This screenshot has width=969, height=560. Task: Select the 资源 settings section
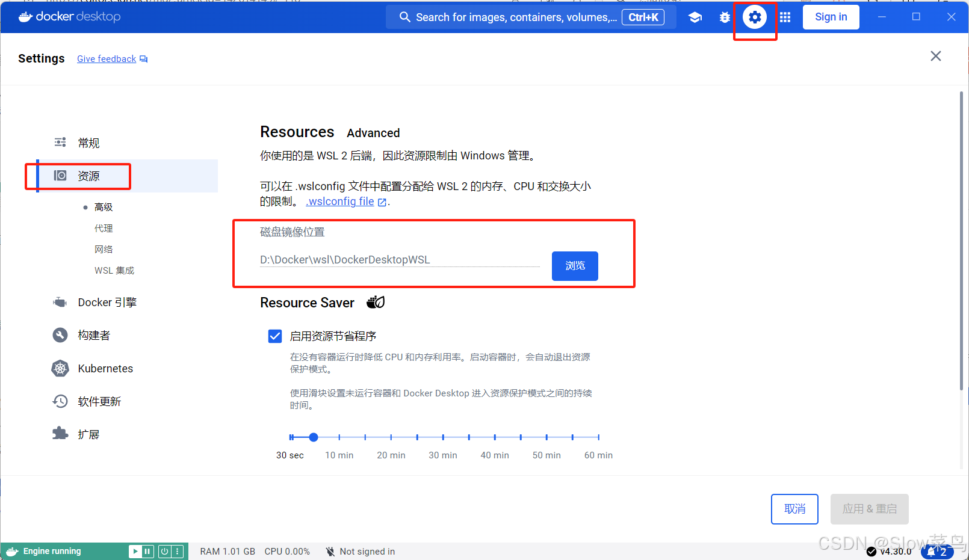pos(128,176)
